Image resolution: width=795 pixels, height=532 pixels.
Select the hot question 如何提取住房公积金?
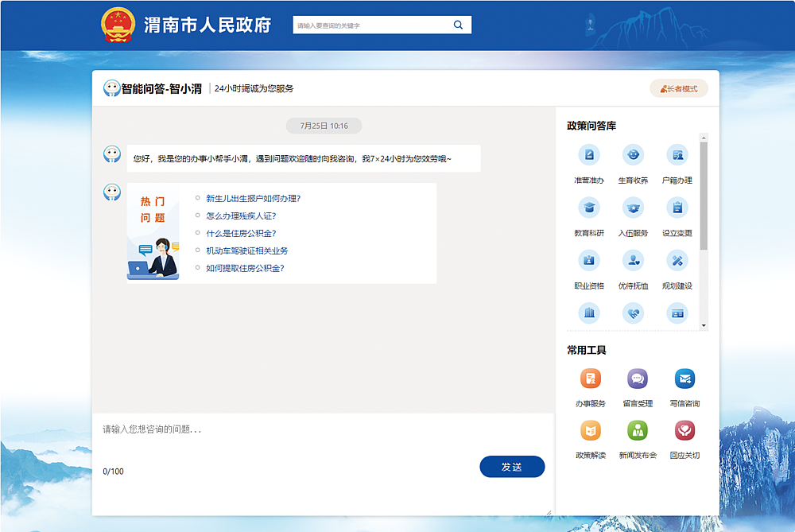pos(245,268)
